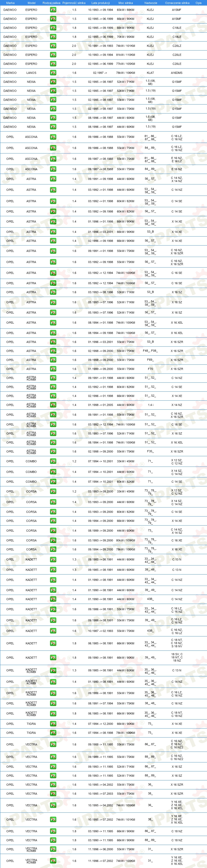This screenshot has height=868, width=207.
Task: Select production date 10.1987 -> 02.1993
Action: coord(101,631)
